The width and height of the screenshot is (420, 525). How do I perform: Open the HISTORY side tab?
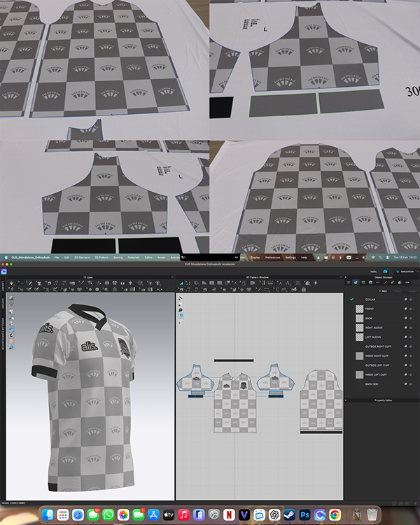[3, 304]
